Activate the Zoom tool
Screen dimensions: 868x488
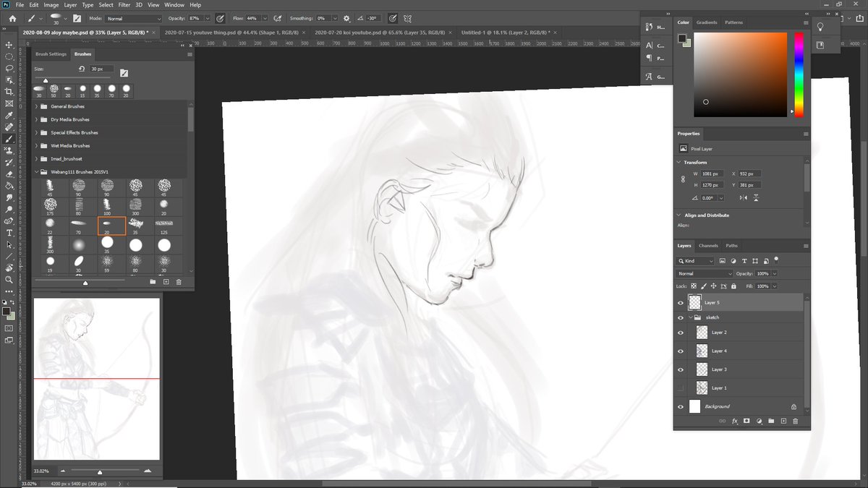pyautogui.click(x=9, y=280)
